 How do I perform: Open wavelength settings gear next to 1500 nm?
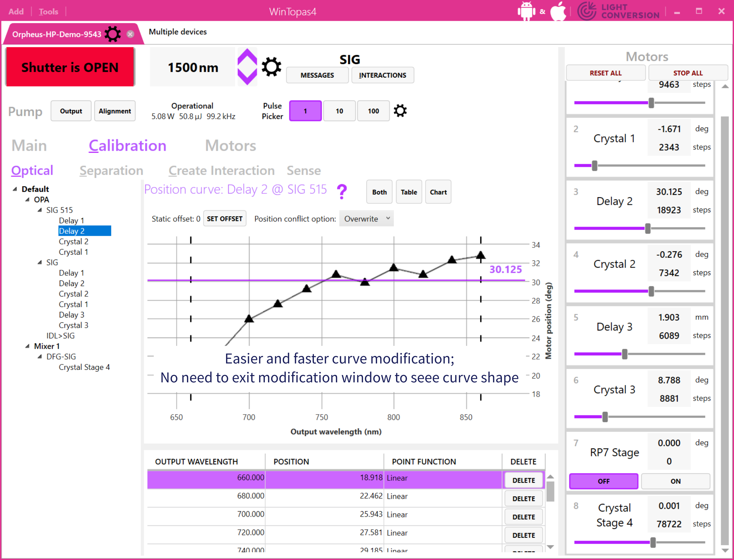(271, 67)
